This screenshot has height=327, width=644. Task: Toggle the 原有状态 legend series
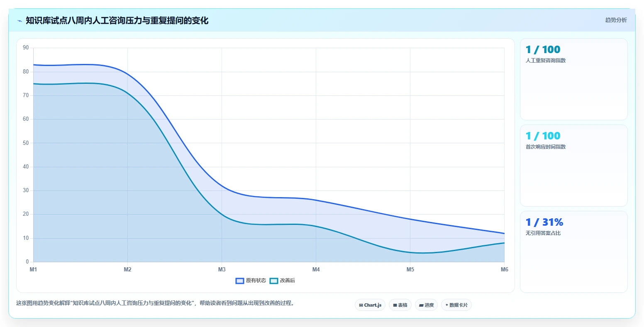(x=251, y=281)
